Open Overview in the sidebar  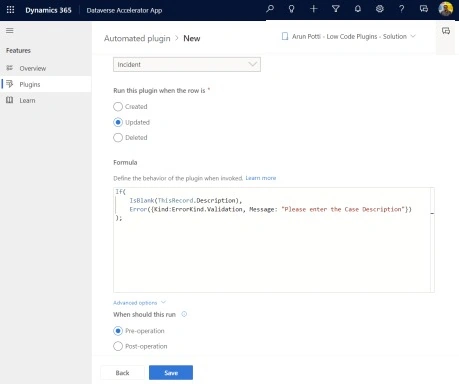tap(46, 68)
